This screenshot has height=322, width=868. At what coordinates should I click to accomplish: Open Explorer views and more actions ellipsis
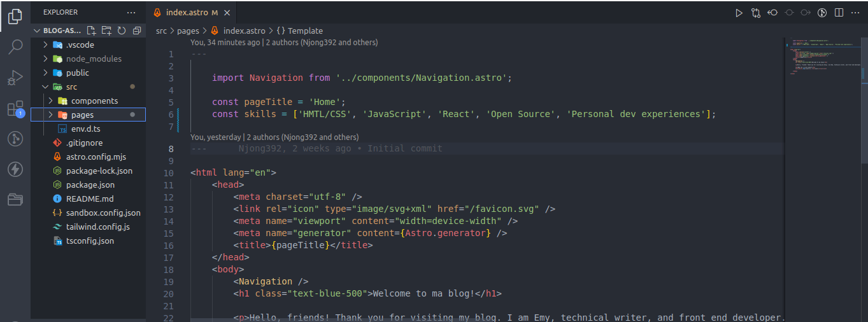(x=131, y=12)
